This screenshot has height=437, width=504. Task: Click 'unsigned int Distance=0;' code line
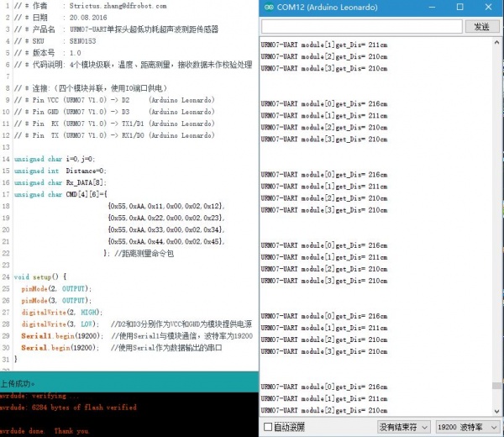(x=60, y=171)
